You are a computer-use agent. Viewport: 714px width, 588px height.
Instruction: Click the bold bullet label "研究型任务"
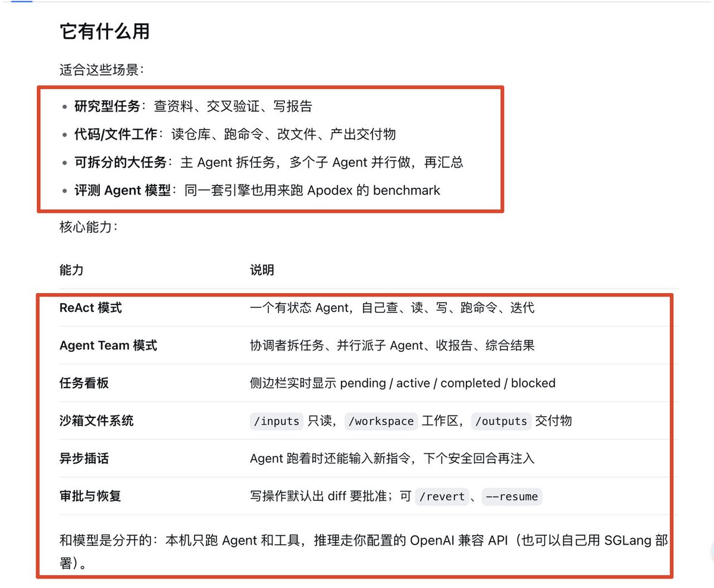[x=107, y=106]
